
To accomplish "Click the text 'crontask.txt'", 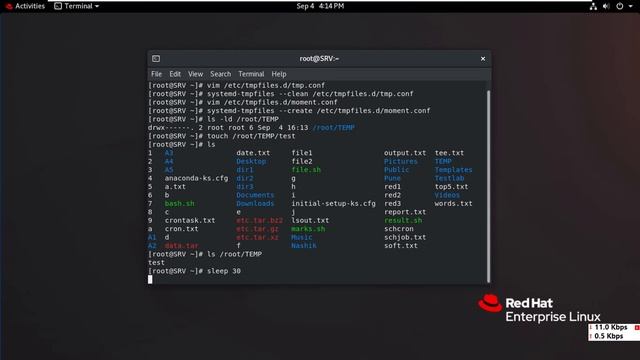I will pos(190,220).
